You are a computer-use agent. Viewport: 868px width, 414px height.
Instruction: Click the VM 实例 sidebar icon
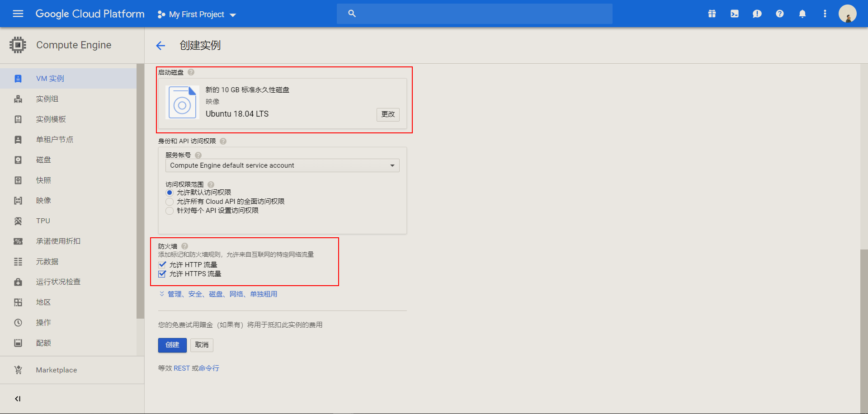point(18,79)
